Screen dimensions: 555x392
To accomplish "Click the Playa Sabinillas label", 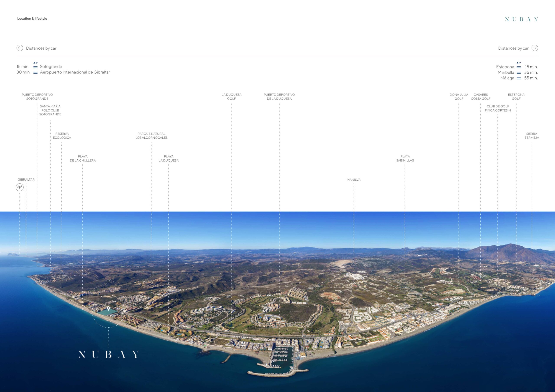I will coord(405,159).
